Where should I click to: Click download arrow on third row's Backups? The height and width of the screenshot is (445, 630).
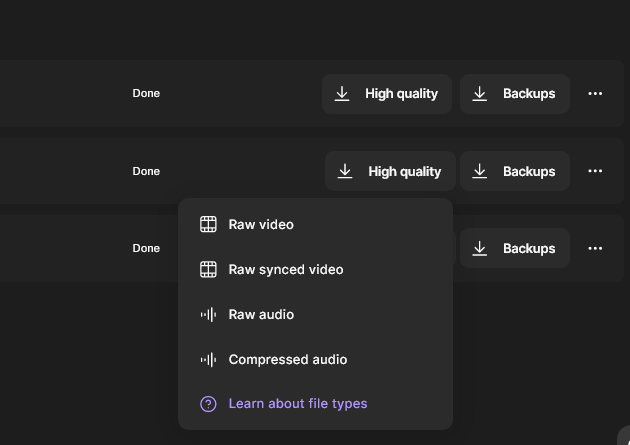click(480, 248)
